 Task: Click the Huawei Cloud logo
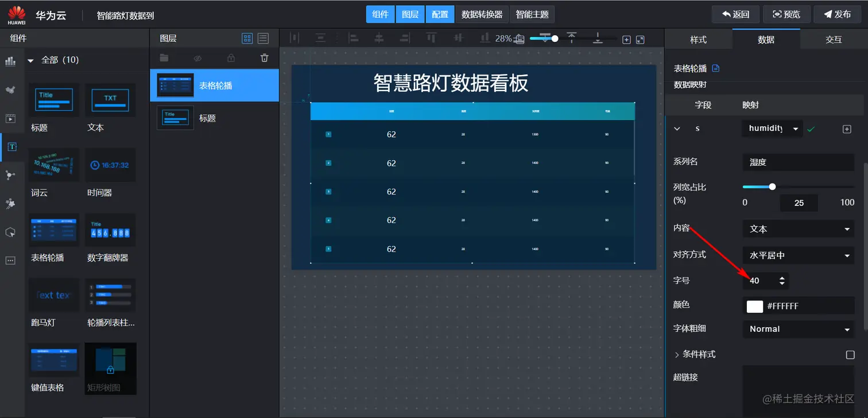[17, 15]
